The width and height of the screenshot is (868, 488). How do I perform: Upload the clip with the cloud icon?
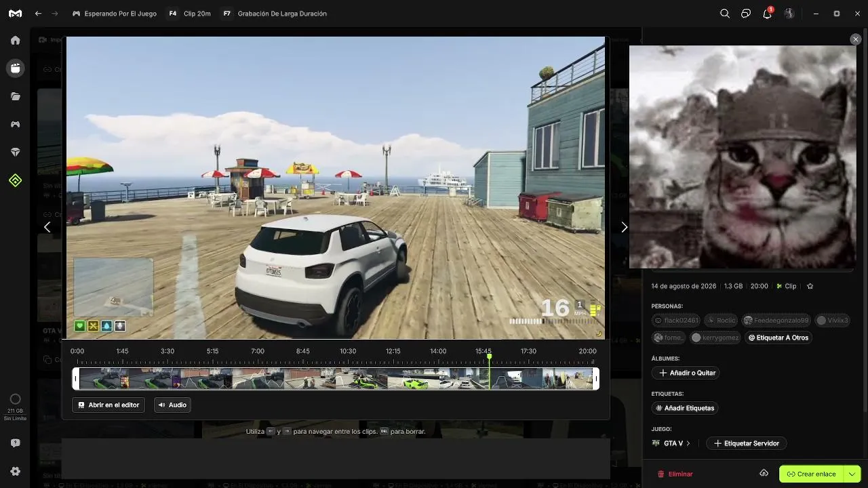764,473
